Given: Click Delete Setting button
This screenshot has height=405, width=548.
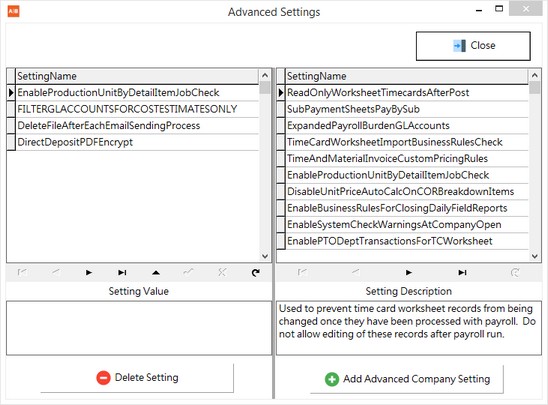Looking at the screenshot, I should pyautogui.click(x=137, y=378).
